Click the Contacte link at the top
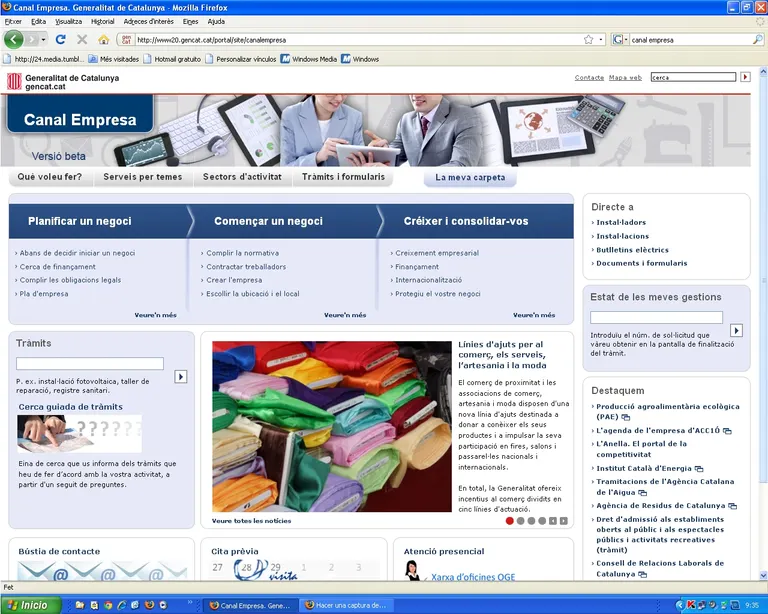Viewport: 768px width, 614px height. click(x=589, y=77)
